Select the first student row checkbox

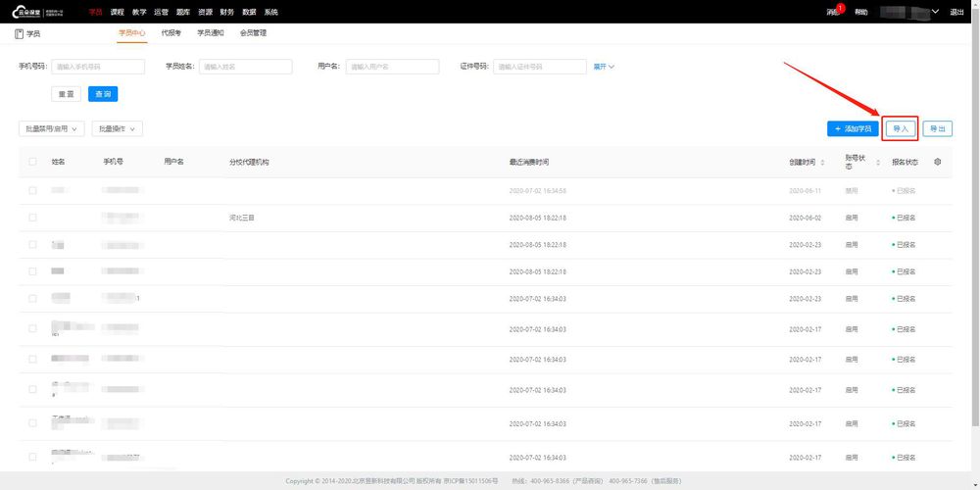coord(32,191)
